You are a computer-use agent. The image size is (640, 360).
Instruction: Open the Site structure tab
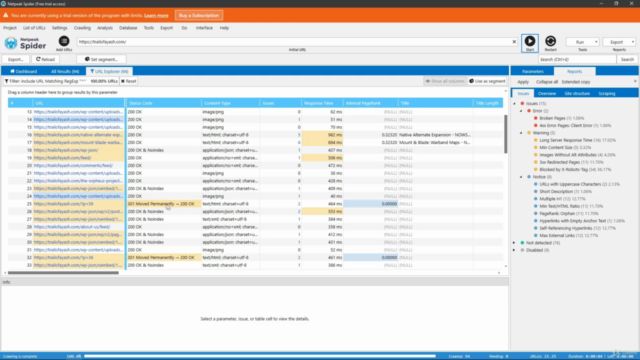pyautogui.click(x=577, y=93)
